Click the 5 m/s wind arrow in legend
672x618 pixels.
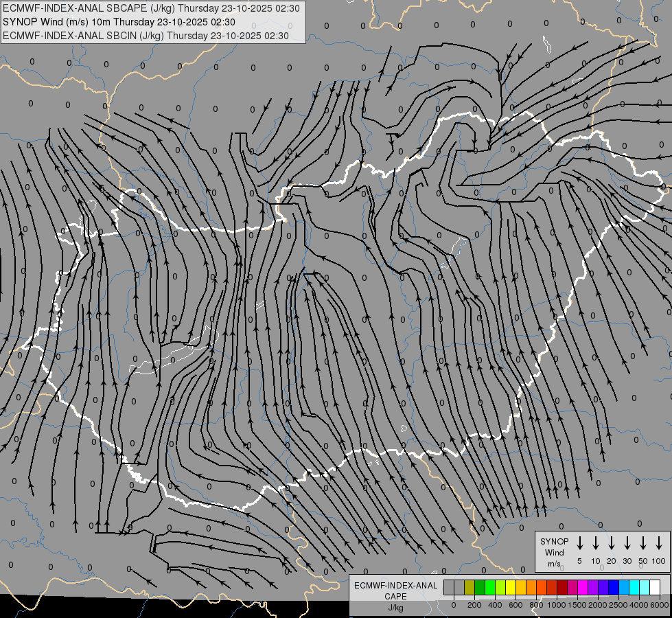pos(580,543)
